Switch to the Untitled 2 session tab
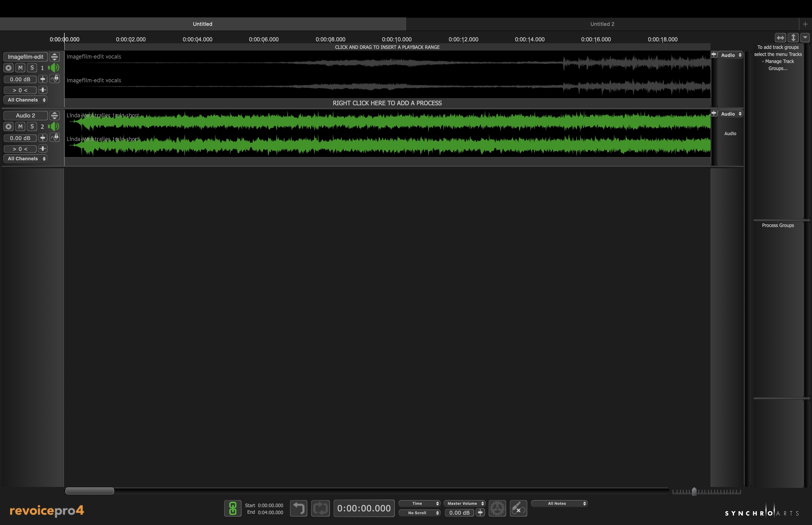Screen dimensions: 812x525 (602, 24)
